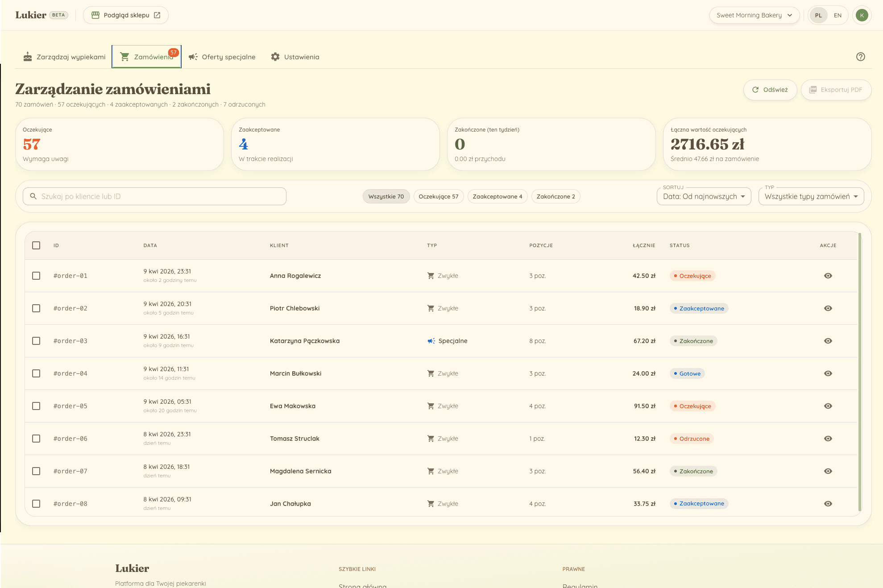Image resolution: width=883 pixels, height=588 pixels.
Task: Click the cart icon in the Ewa Makowska row
Action: tap(431, 406)
